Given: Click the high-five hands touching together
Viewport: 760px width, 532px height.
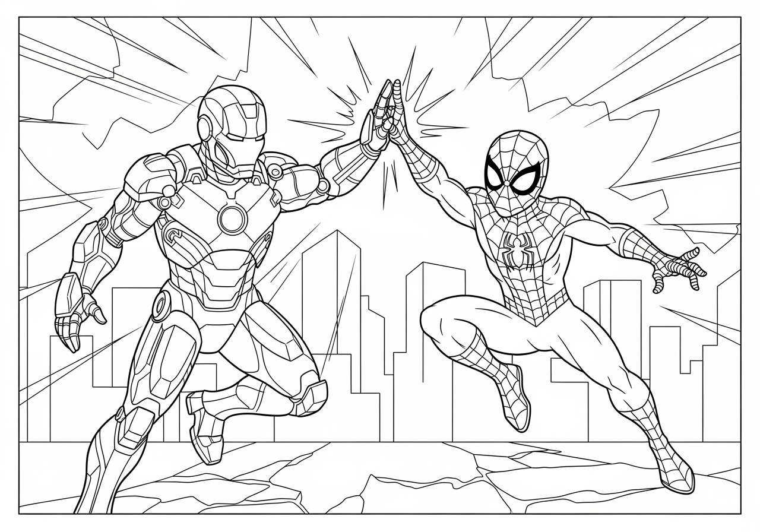Looking at the screenshot, I should (x=388, y=116).
